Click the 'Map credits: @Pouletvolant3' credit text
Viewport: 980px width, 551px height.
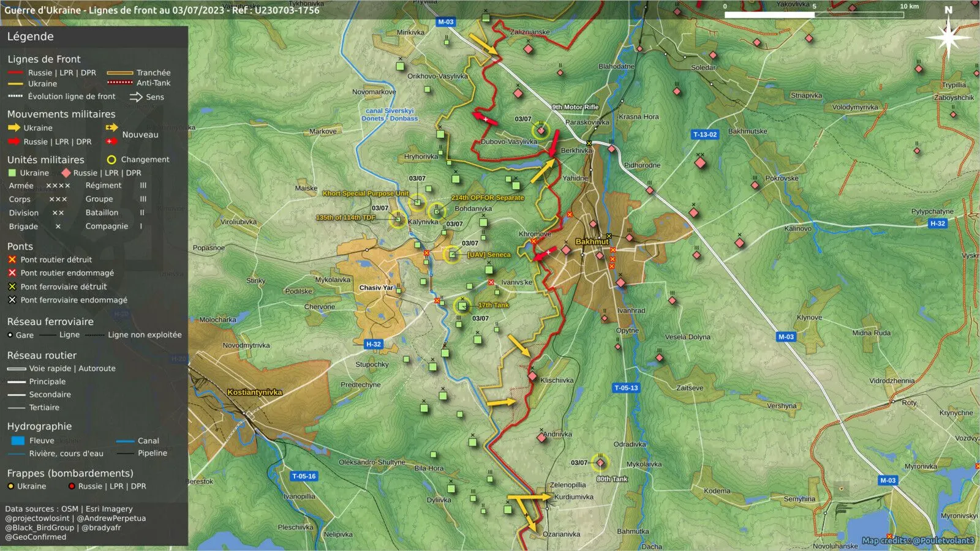click(x=918, y=541)
